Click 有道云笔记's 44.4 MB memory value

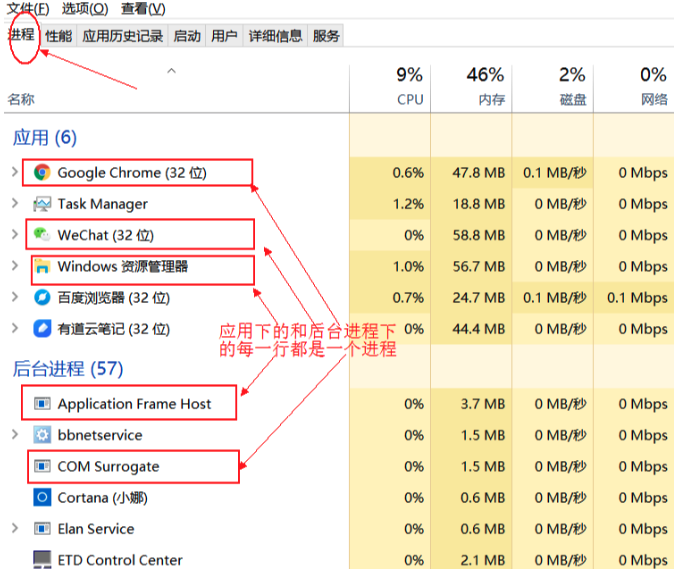coord(478,329)
